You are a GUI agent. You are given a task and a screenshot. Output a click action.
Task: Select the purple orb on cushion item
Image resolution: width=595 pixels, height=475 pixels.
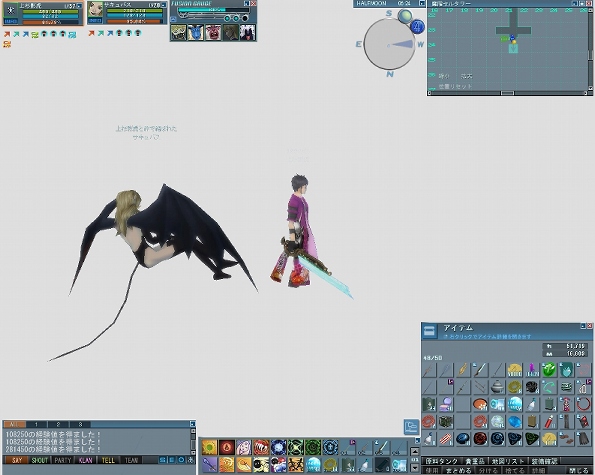tap(446, 404)
